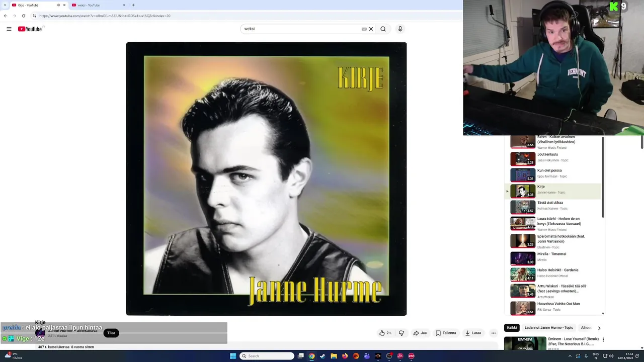Open the YouTube hamburger guide menu
644x362 pixels.
9,29
